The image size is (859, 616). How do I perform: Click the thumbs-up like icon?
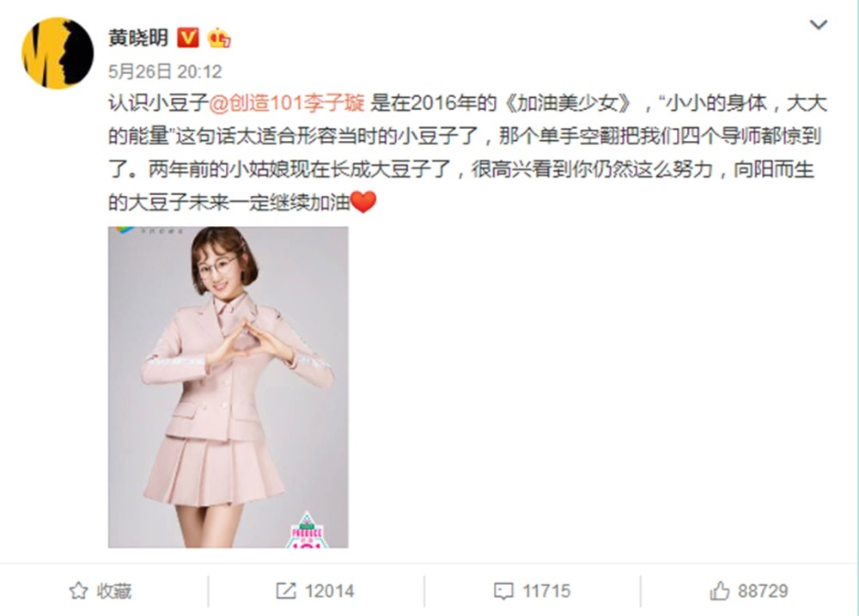tap(720, 591)
